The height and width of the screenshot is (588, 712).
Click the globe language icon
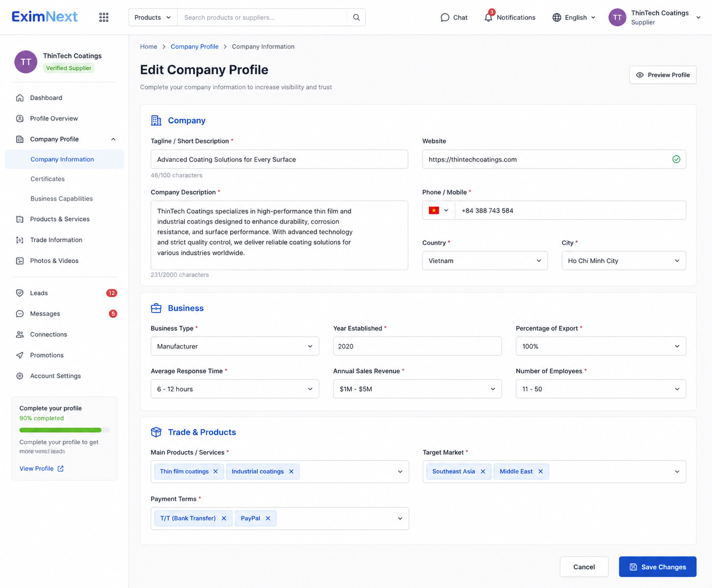(557, 18)
